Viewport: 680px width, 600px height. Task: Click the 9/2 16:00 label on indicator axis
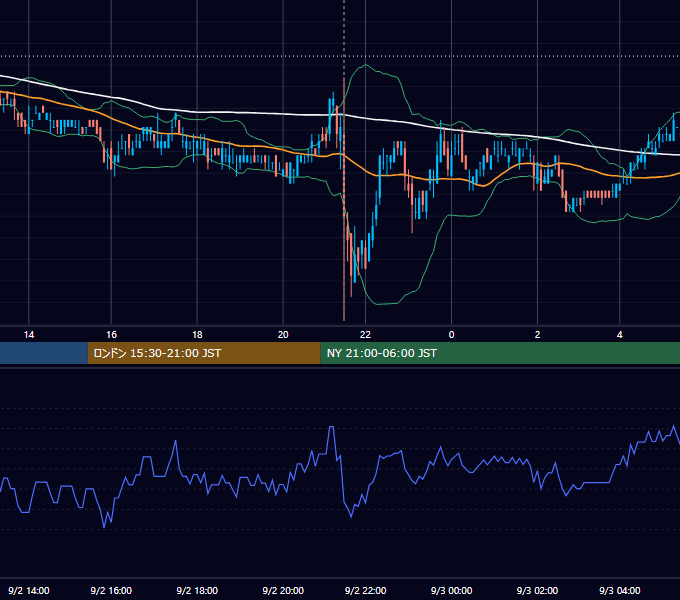111,590
